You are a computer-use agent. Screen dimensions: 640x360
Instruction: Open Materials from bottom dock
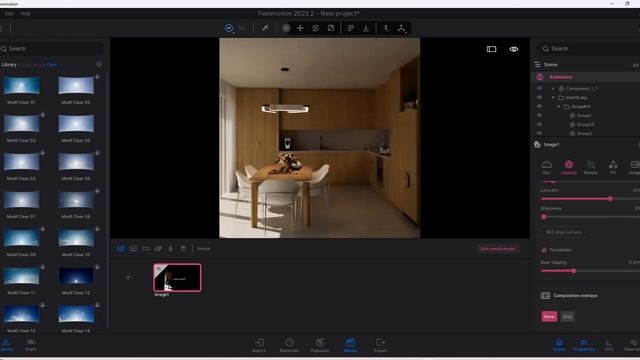tap(289, 345)
